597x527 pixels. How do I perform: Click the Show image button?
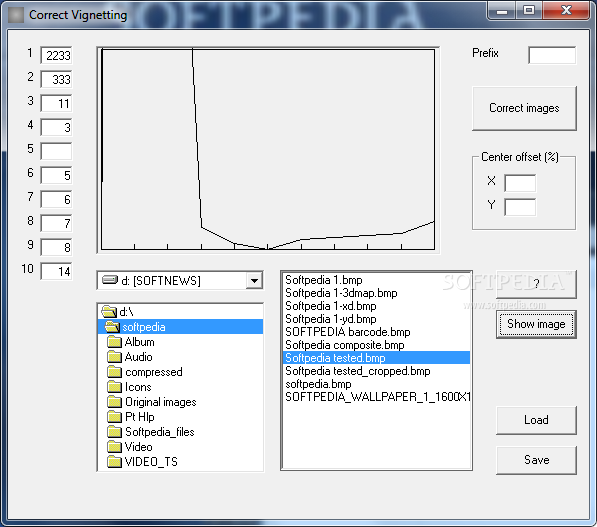pyautogui.click(x=536, y=324)
